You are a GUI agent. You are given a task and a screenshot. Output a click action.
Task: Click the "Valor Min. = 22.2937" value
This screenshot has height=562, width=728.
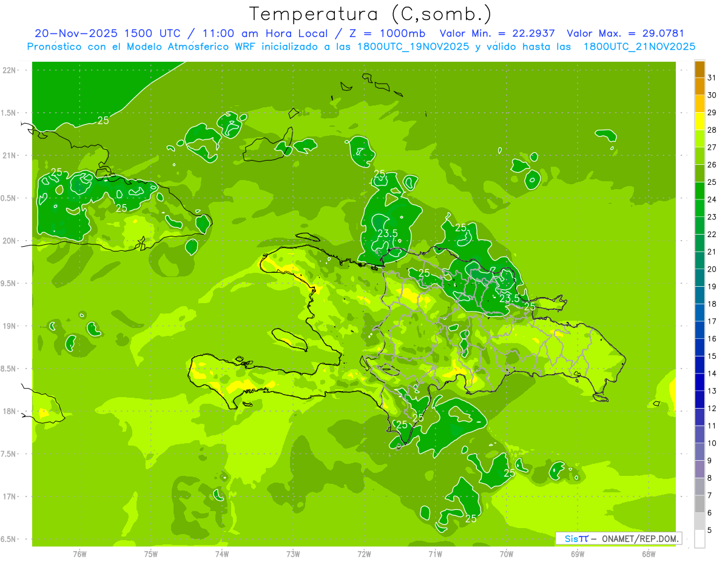pos(497,33)
